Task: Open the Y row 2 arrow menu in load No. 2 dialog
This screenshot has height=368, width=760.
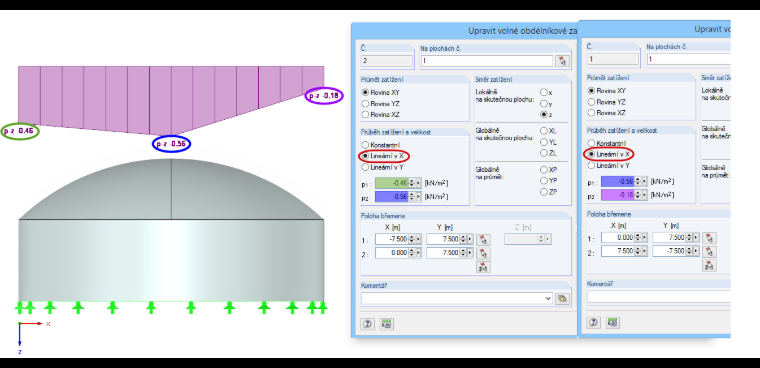Action: [x=470, y=253]
